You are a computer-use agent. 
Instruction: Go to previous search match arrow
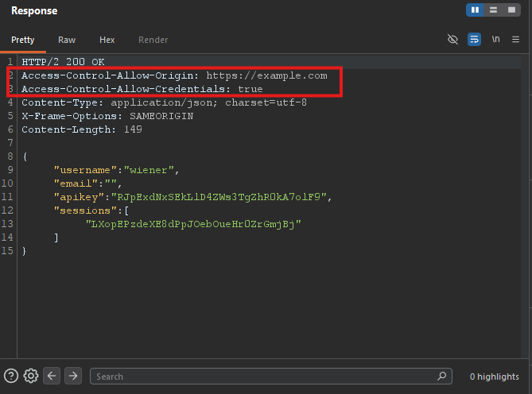(x=52, y=376)
